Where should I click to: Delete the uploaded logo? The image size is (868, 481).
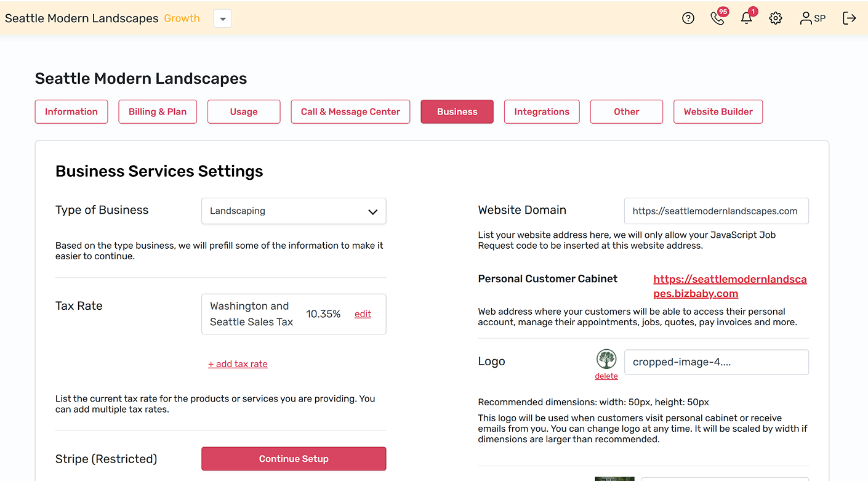click(x=606, y=376)
